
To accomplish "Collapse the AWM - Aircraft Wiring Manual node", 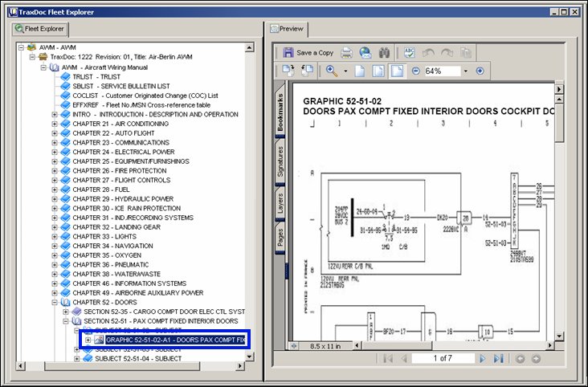I will click(43, 68).
